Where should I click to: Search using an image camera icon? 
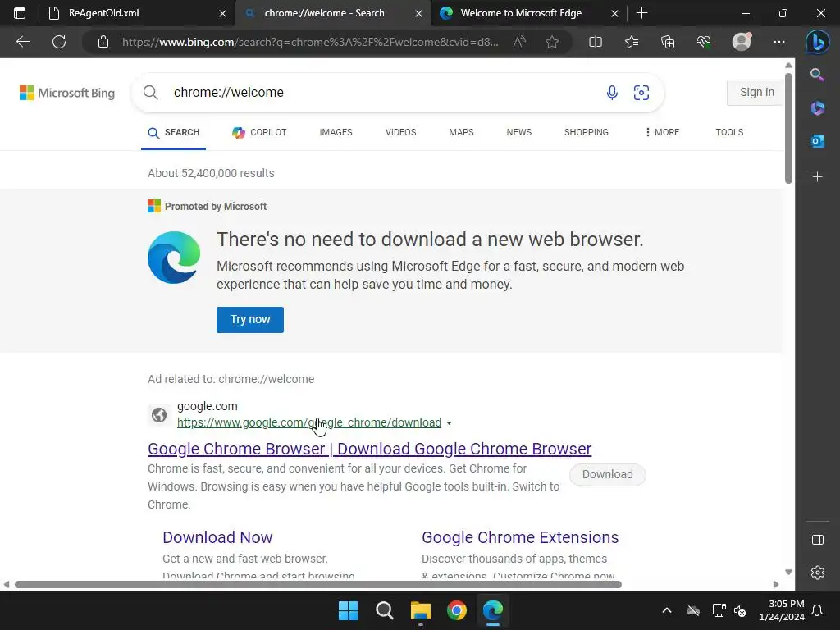pyautogui.click(x=641, y=93)
